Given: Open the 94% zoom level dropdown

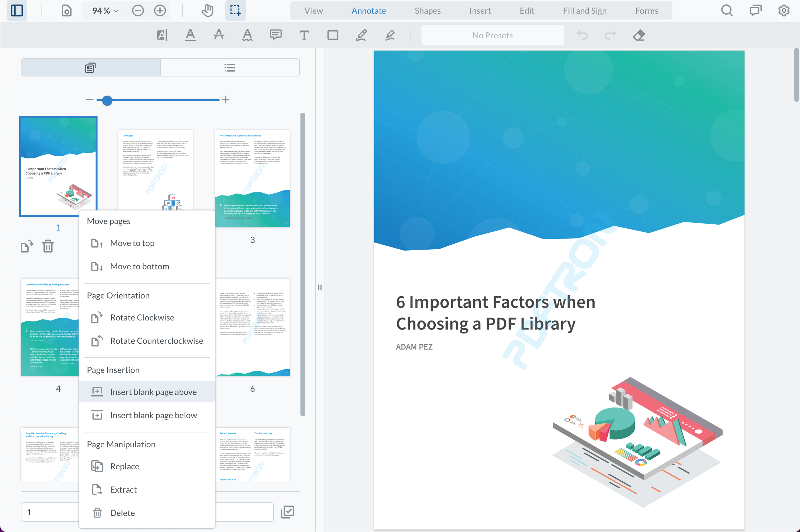Looking at the screenshot, I should point(105,11).
